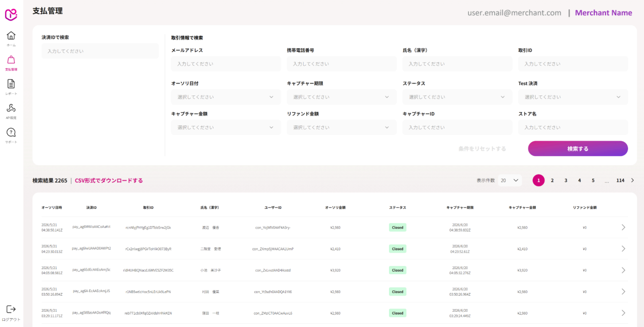Click payment ID pay_ag6A-EcAAEcAmjJS

pos(91,291)
